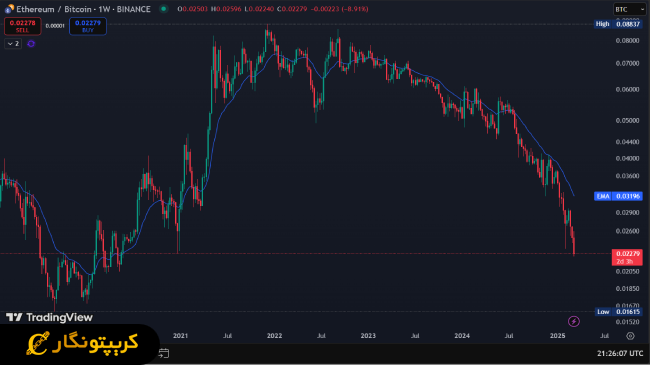The width and height of the screenshot is (650, 365).
Task: Click the 0.00001 spread value
Action: (55, 26)
